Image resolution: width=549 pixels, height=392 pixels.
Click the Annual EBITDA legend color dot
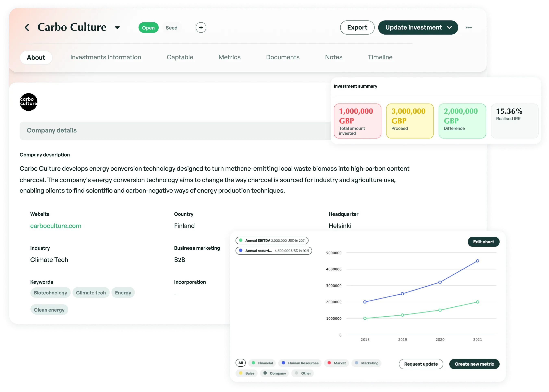tap(241, 240)
